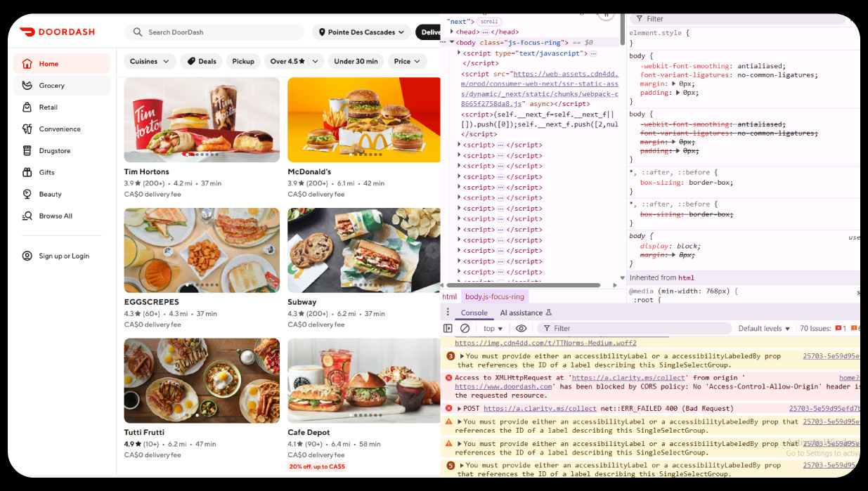Open the Gifts category icon
The height and width of the screenshot is (491, 868).
pyautogui.click(x=27, y=173)
